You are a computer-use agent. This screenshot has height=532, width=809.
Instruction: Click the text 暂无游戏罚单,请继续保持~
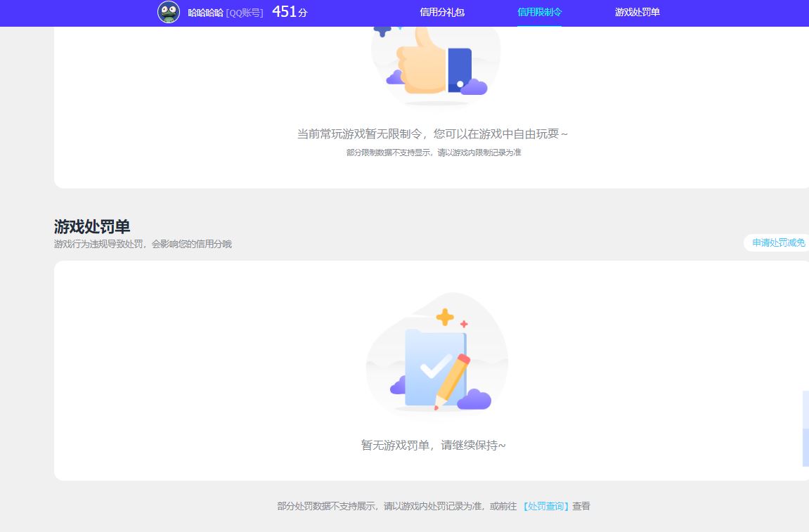434,445
